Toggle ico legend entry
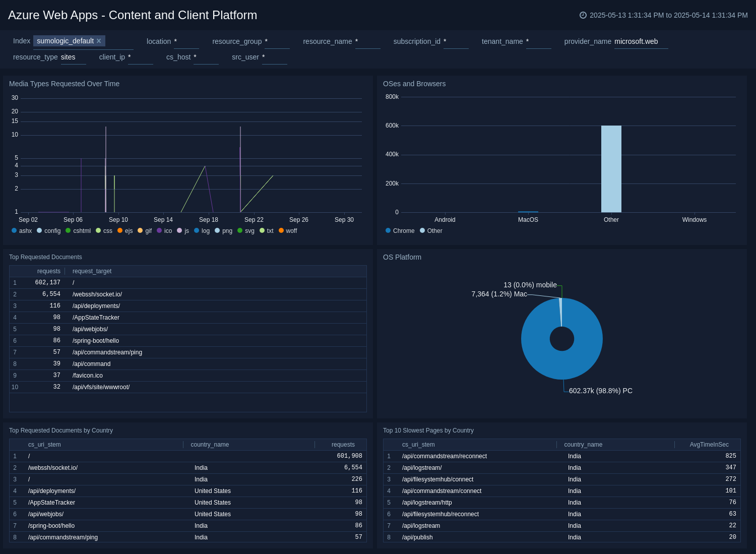 [164, 231]
